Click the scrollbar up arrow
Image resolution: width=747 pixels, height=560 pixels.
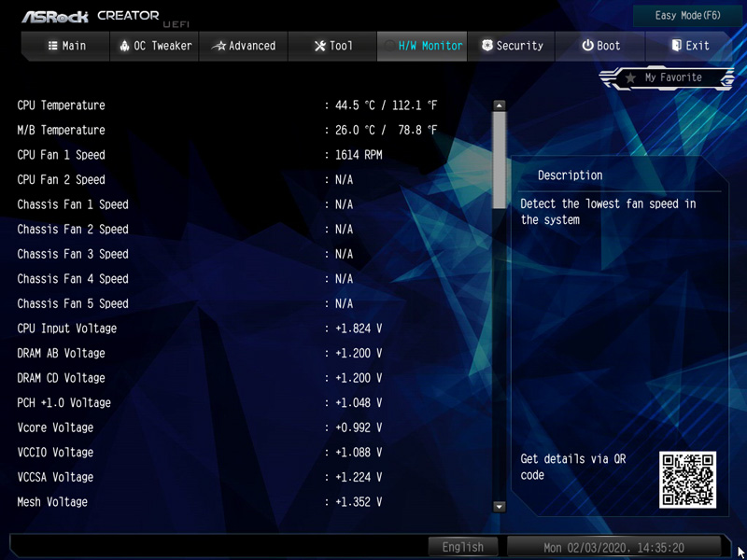(x=499, y=105)
